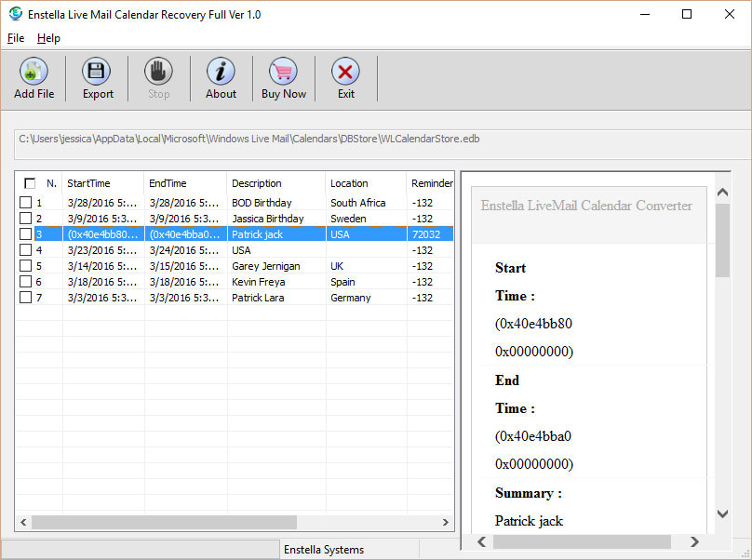Tick the checkbox for Kevin Freya row

26,282
